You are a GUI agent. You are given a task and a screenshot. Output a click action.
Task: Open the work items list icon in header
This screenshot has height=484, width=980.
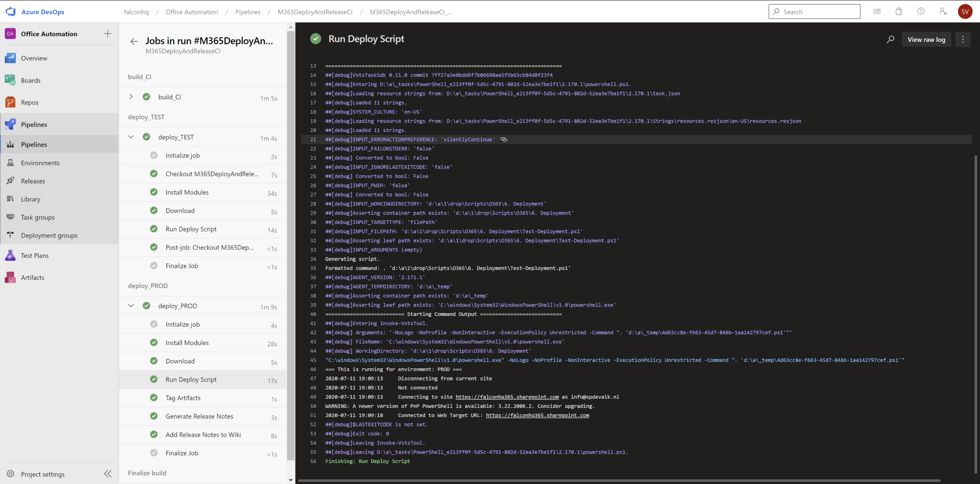(x=877, y=12)
